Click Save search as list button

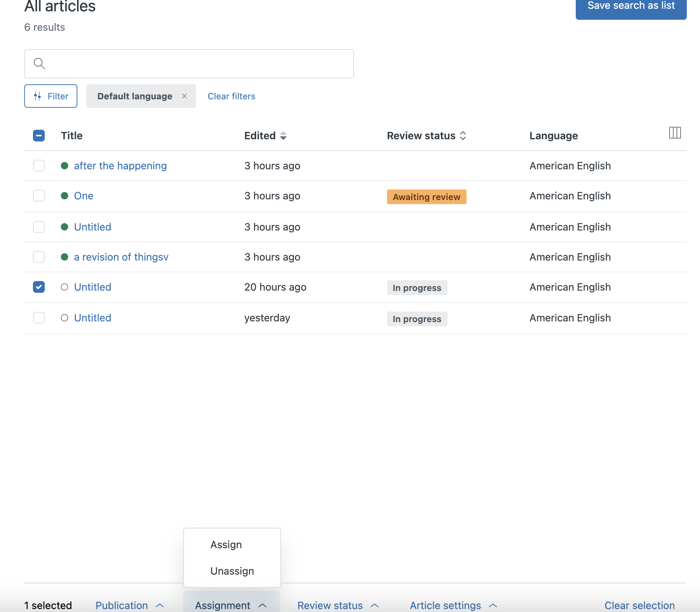[x=631, y=7]
